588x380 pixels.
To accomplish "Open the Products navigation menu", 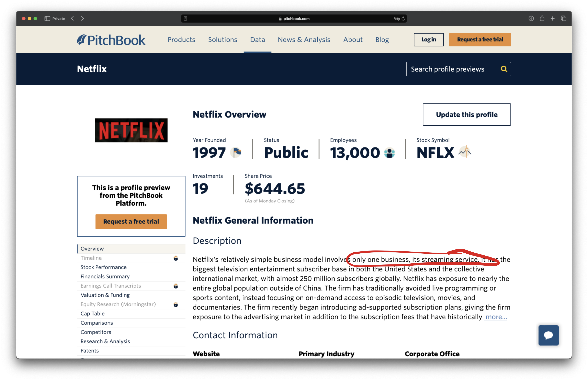I will point(181,40).
